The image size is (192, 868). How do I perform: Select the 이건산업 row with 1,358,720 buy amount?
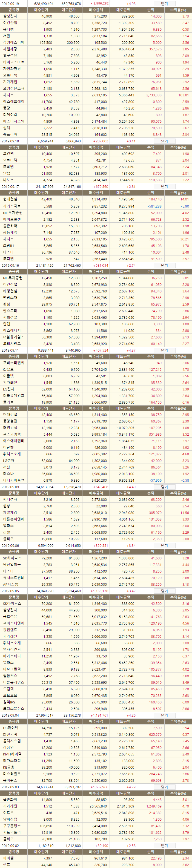pyautogui.click(x=96, y=23)
